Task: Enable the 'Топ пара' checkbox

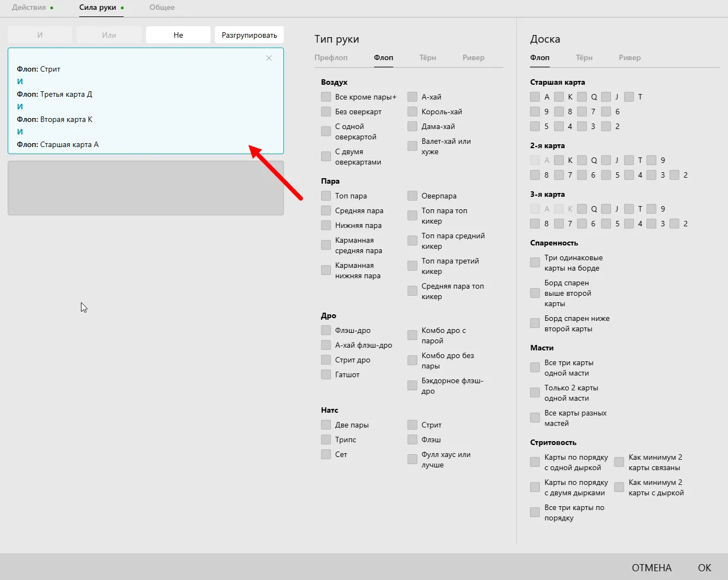Action: coord(326,196)
